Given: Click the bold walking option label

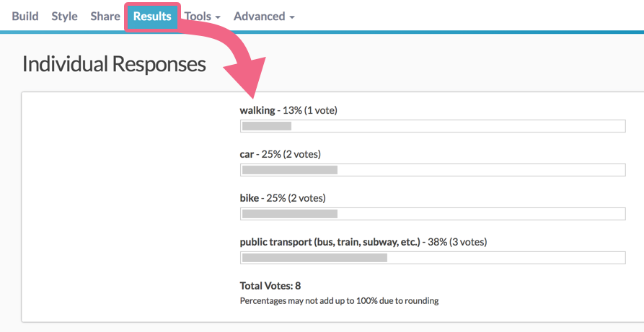Looking at the screenshot, I should tap(257, 110).
